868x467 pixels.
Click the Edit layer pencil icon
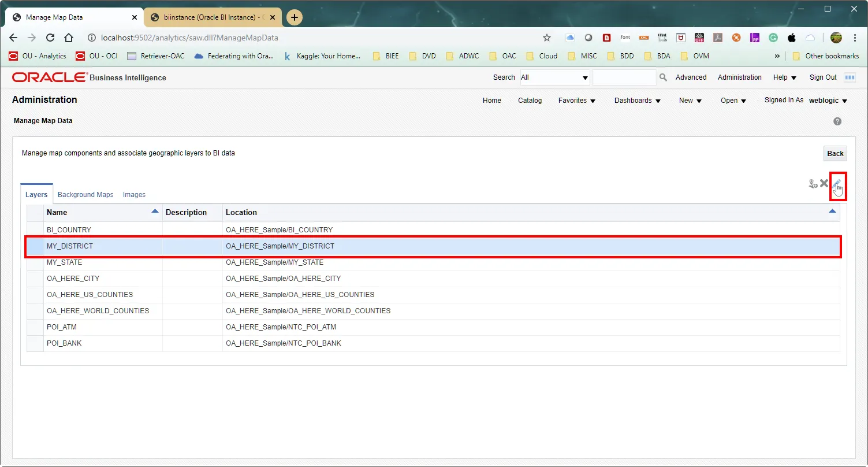(x=837, y=184)
